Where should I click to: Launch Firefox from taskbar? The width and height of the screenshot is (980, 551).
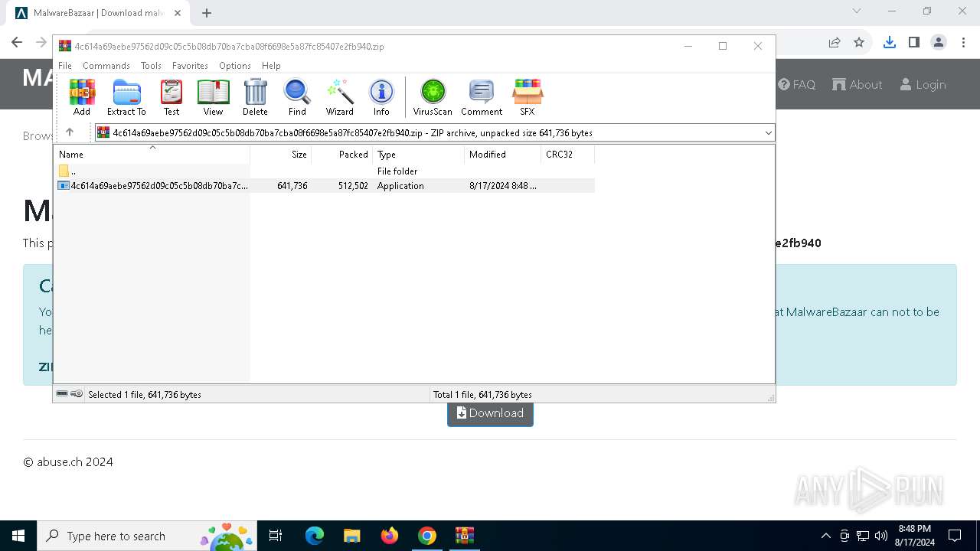tap(390, 536)
